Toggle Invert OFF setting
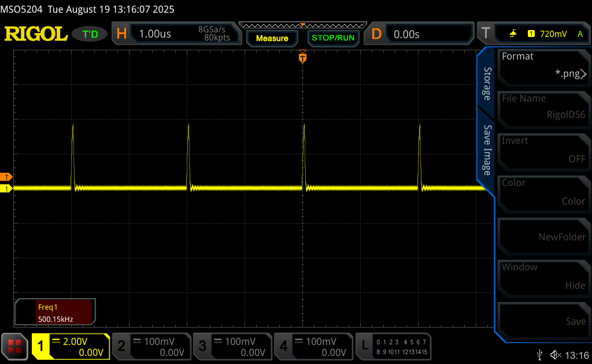592x364 pixels. coord(543,150)
